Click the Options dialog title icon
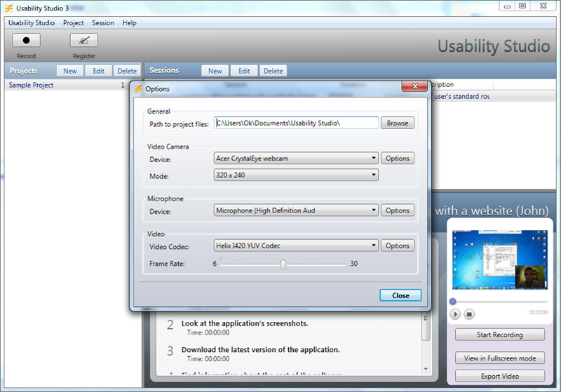The image size is (561, 392). click(x=138, y=88)
